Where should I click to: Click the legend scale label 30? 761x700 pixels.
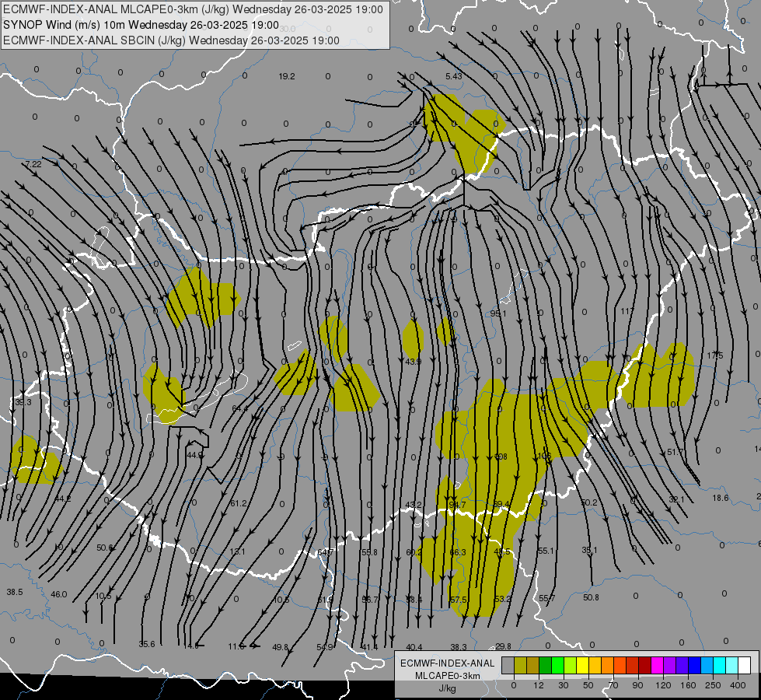coord(563,685)
